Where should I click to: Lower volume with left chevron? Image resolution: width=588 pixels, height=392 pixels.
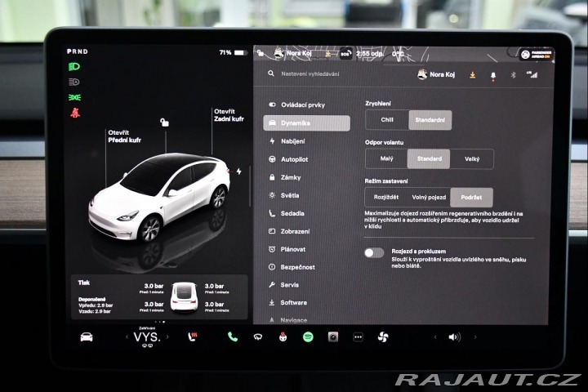click(x=435, y=336)
